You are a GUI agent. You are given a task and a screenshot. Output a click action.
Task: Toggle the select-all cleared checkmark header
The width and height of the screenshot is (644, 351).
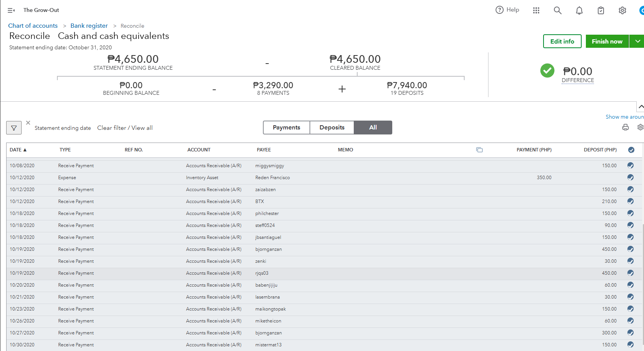coord(631,150)
